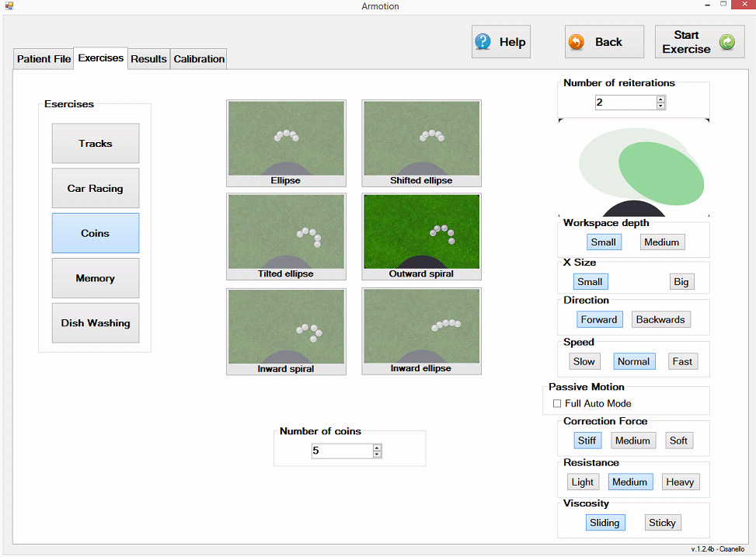Set Viscosity to Sticky

coord(663,522)
